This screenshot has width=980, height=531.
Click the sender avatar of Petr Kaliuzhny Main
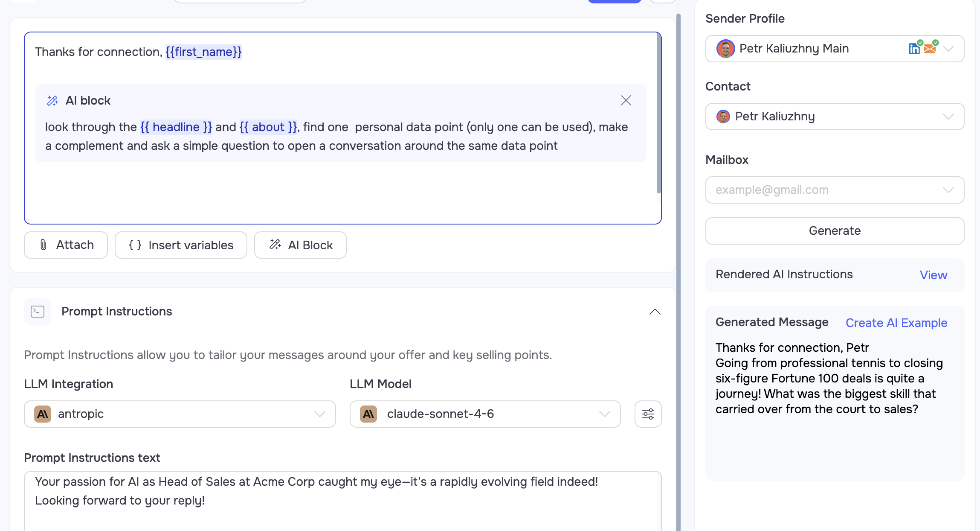[x=725, y=49]
